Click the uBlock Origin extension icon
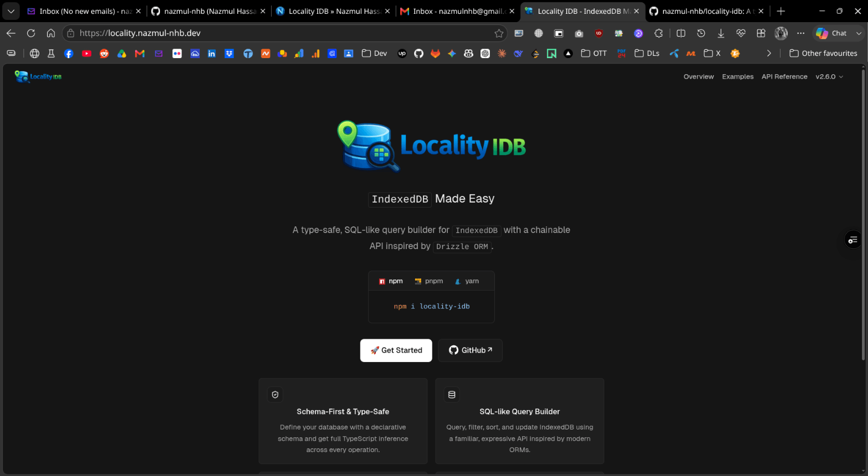This screenshot has width=868, height=476. click(x=599, y=33)
